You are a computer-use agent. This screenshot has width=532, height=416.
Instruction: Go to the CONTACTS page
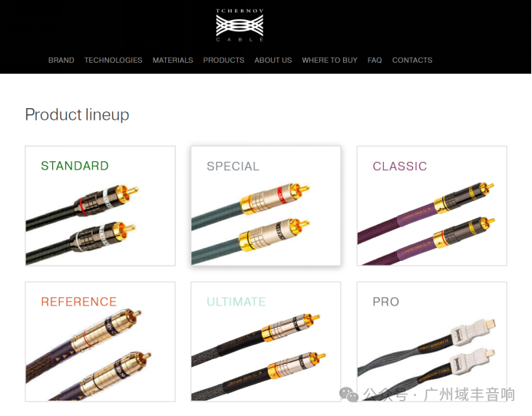412,61
